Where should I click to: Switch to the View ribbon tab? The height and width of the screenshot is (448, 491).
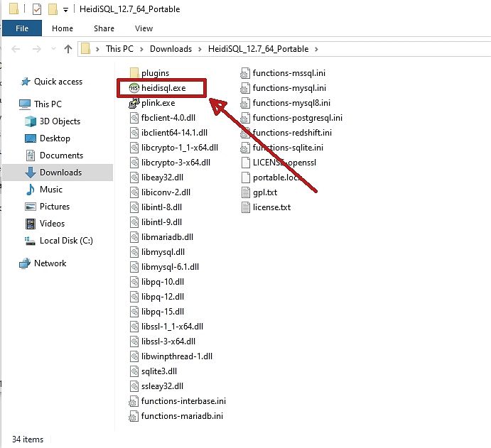pyautogui.click(x=144, y=28)
